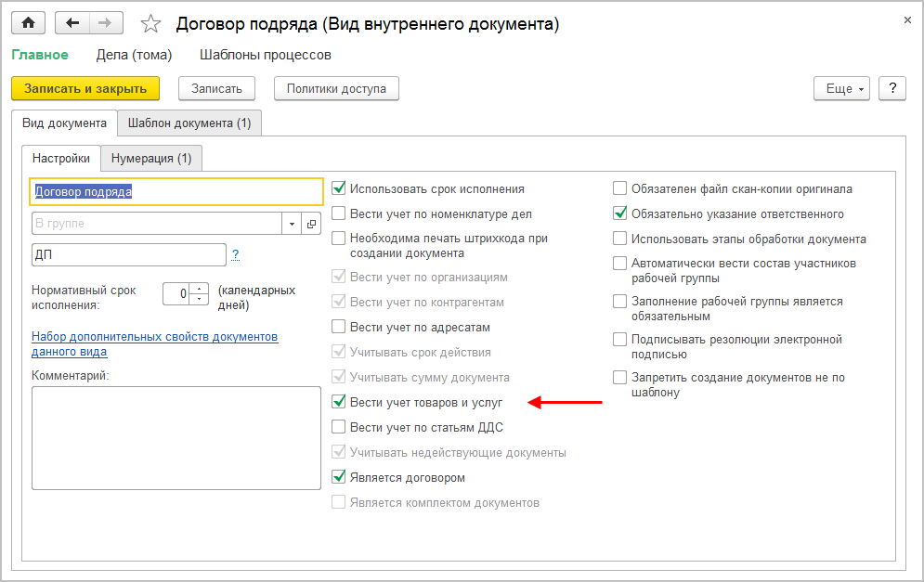Expand the "В группе" dropdown arrow

292,224
